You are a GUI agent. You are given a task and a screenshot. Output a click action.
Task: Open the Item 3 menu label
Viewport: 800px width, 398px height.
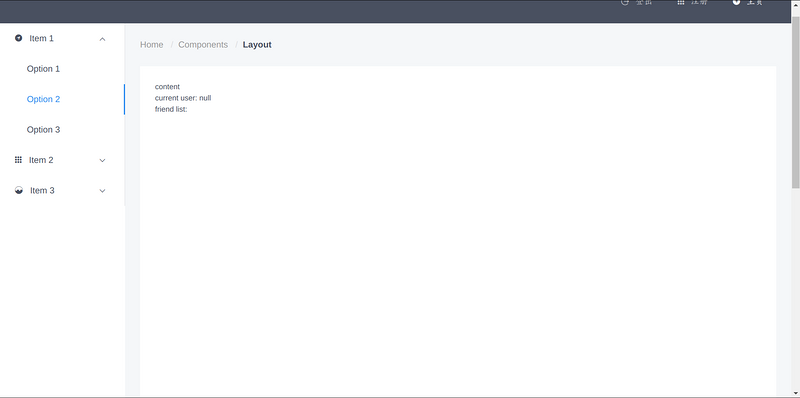(42, 190)
